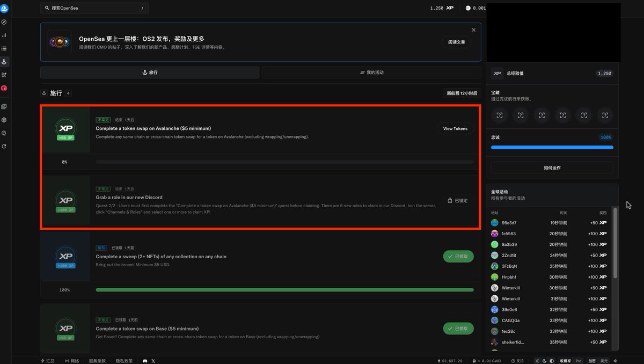This screenshot has width=644, height=364.
Task: Close the OS2 announcement banner
Action: [x=473, y=30]
